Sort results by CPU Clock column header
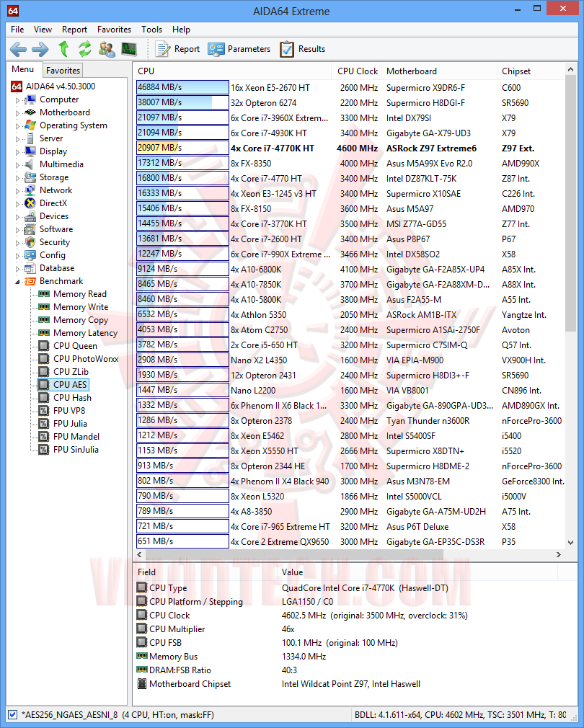Screen dimensions: 584x728 click(357, 71)
